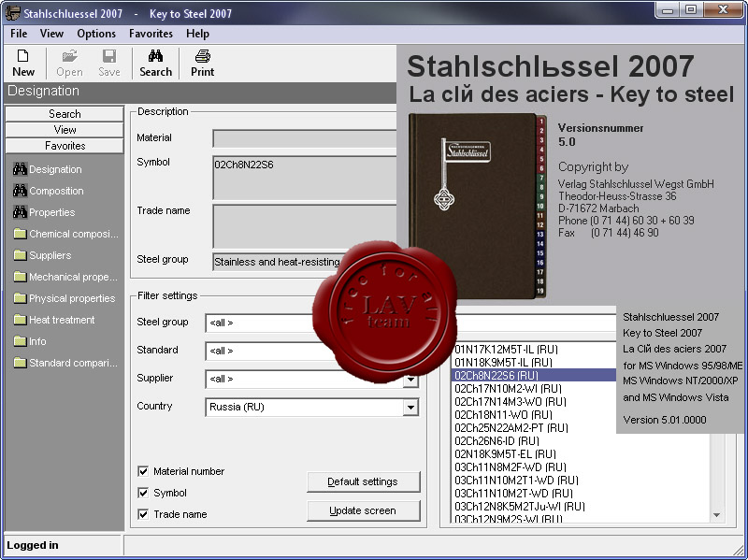Click the Open folder toolbar icon

[69, 56]
